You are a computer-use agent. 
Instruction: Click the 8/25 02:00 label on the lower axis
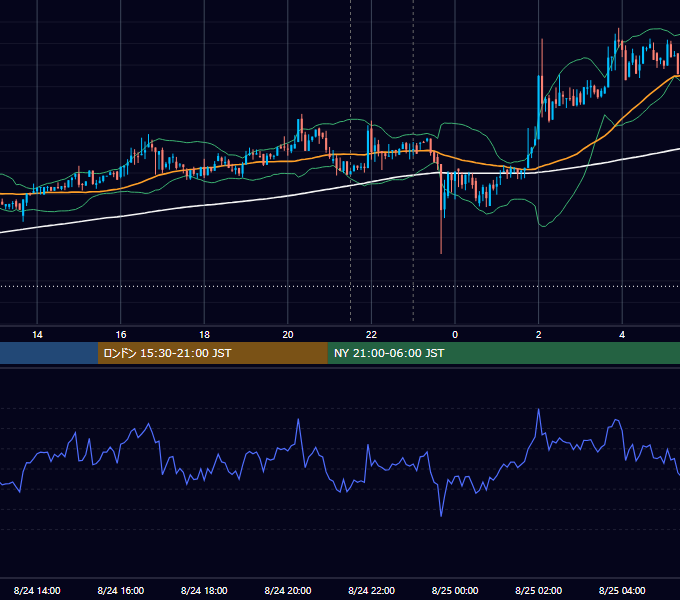tap(539, 590)
